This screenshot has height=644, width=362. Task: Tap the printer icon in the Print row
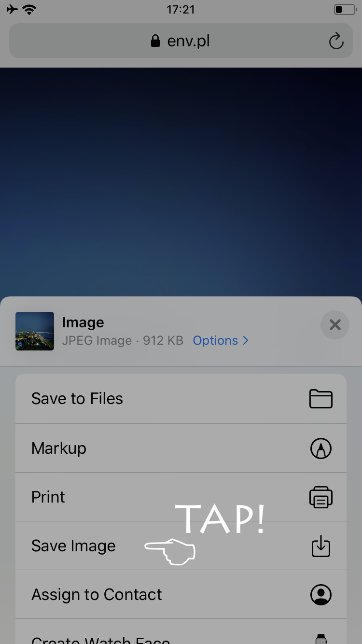[320, 497]
